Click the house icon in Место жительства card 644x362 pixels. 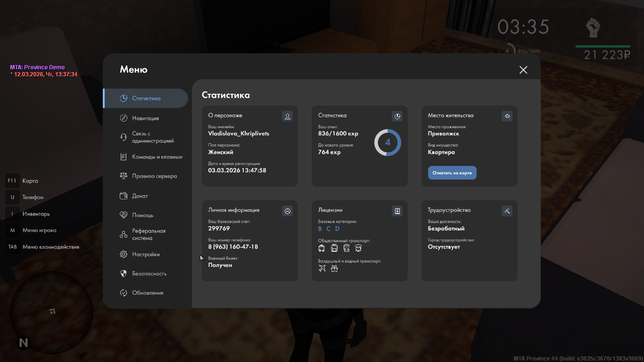coord(507,116)
